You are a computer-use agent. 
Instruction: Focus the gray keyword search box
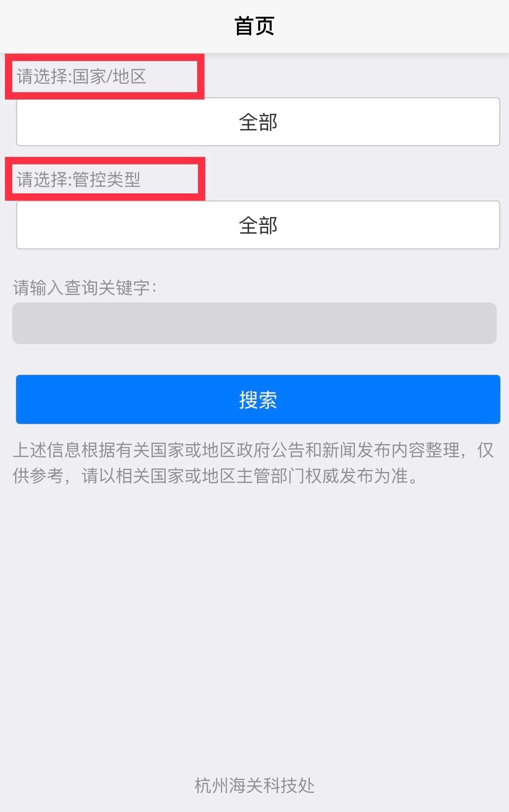pos(254,323)
